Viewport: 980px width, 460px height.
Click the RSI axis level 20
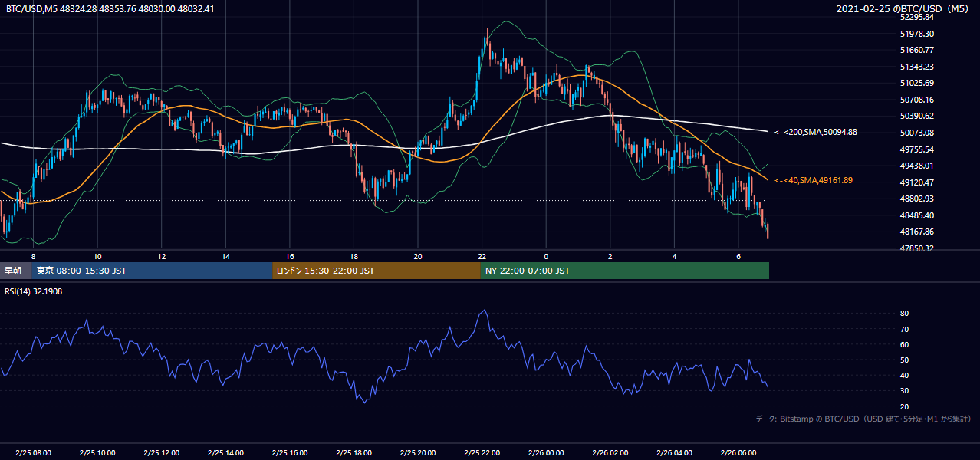904,406
